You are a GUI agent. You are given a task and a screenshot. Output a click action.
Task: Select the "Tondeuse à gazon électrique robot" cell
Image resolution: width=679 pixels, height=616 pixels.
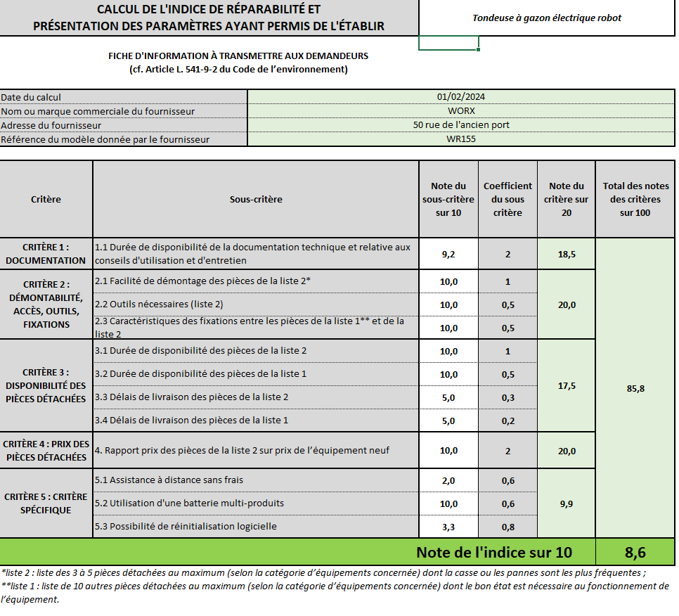[x=546, y=18]
